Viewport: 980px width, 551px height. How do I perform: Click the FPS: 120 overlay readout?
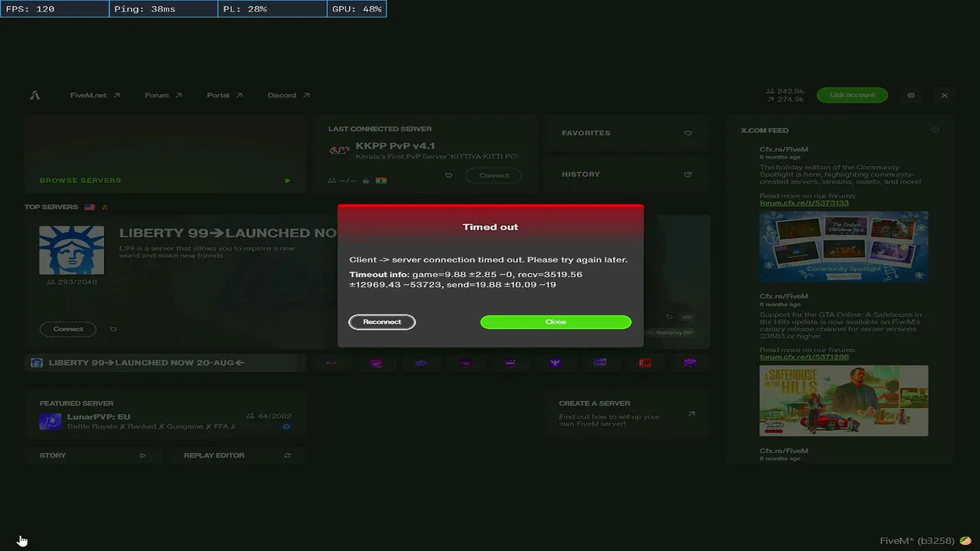coord(54,9)
